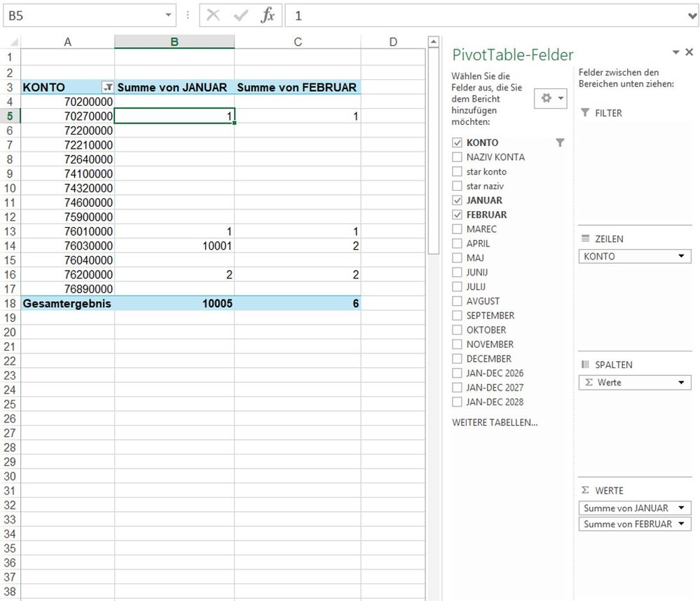
Task: Check the OKTOBER field checkbox
Action: click(x=457, y=330)
